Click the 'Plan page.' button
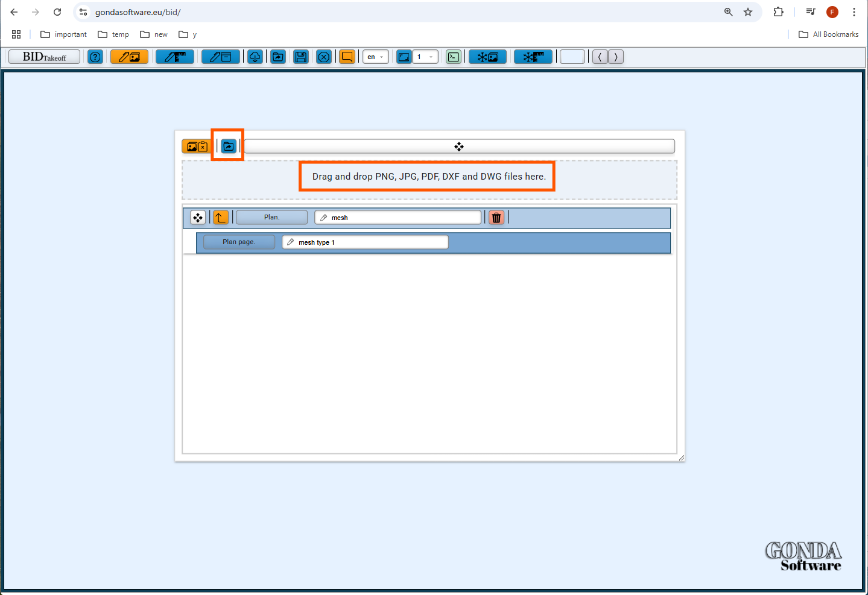 [239, 242]
